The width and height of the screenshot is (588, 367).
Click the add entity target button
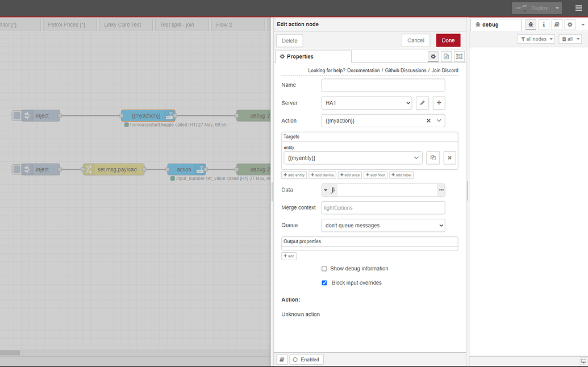(x=294, y=175)
